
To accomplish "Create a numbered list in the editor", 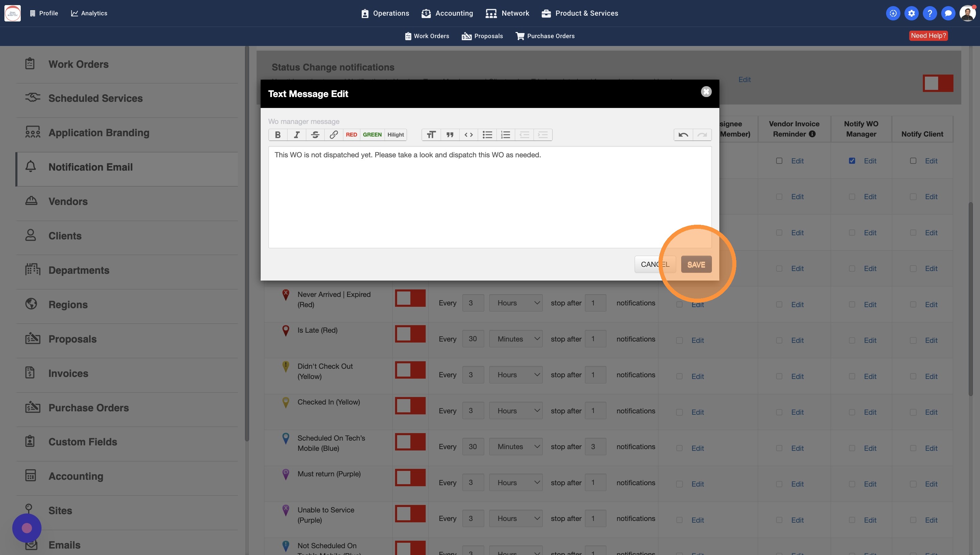I will point(505,134).
